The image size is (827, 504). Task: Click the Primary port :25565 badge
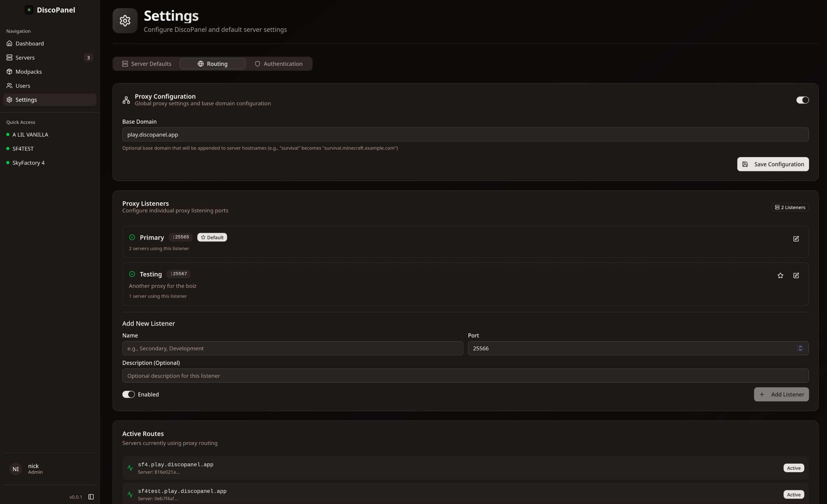pos(181,237)
